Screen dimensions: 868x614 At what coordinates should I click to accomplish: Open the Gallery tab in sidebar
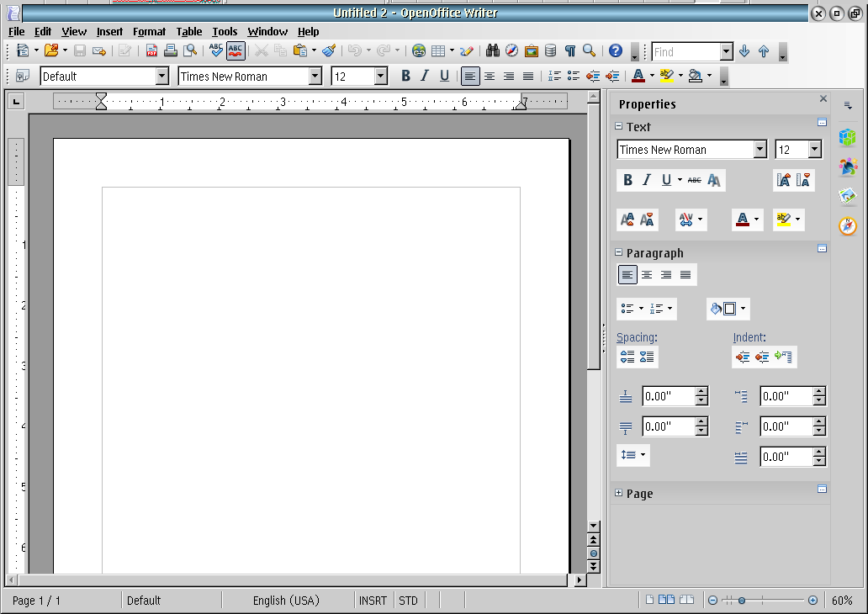click(x=848, y=195)
